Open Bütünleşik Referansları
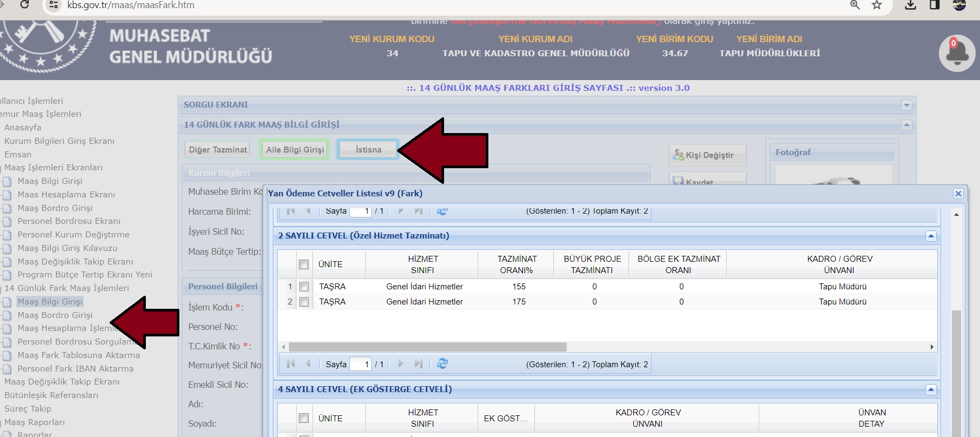 pos(51,395)
